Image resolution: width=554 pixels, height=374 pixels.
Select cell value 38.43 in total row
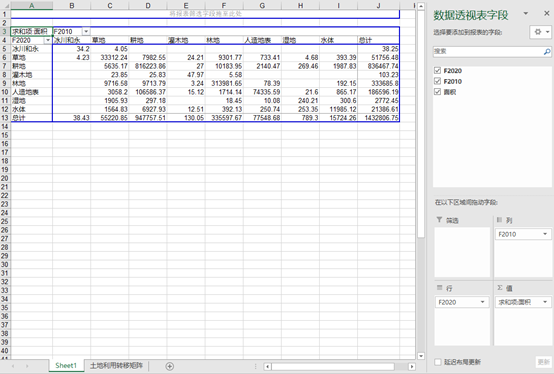[72, 118]
